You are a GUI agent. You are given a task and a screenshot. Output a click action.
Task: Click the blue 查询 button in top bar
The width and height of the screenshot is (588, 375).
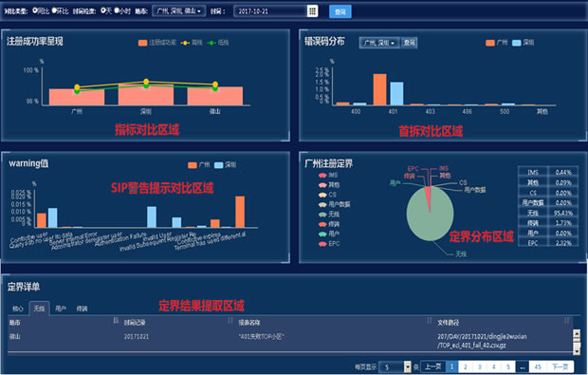340,11
